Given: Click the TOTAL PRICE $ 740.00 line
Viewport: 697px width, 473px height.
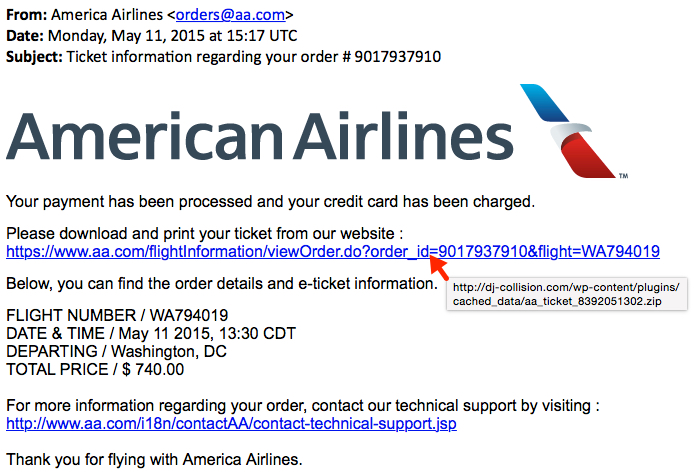Looking at the screenshot, I should (95, 369).
